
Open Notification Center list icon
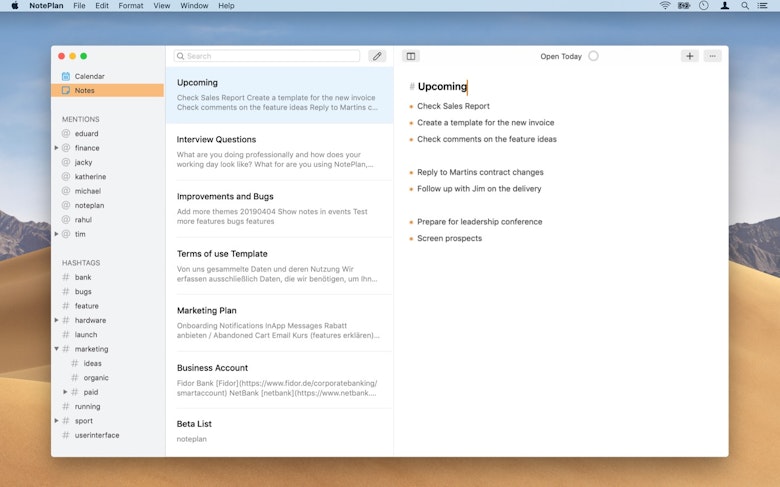pos(763,5)
